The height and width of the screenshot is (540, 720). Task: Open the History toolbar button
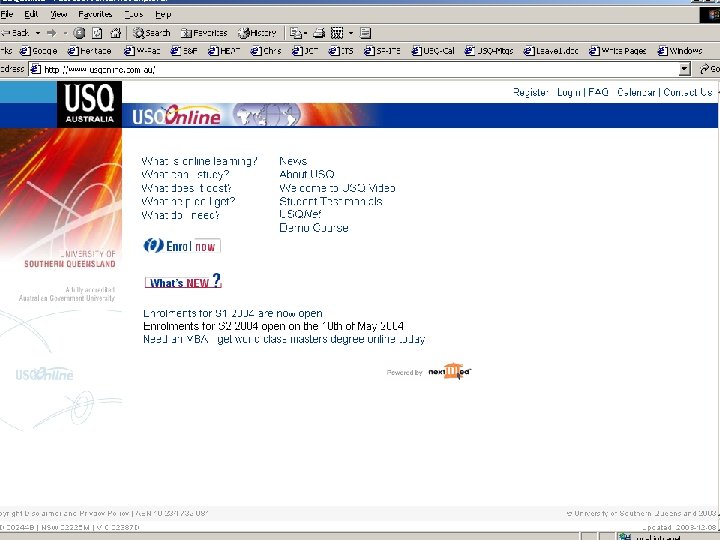click(x=258, y=33)
